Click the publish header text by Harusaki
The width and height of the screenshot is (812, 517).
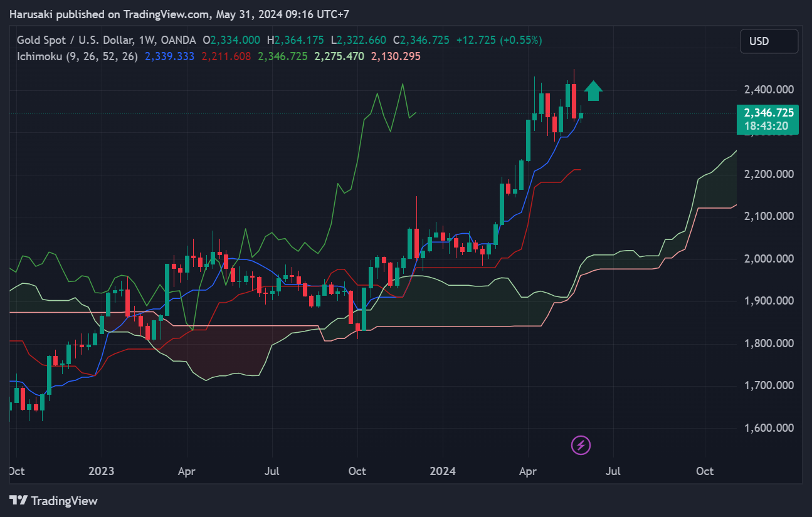(x=179, y=14)
